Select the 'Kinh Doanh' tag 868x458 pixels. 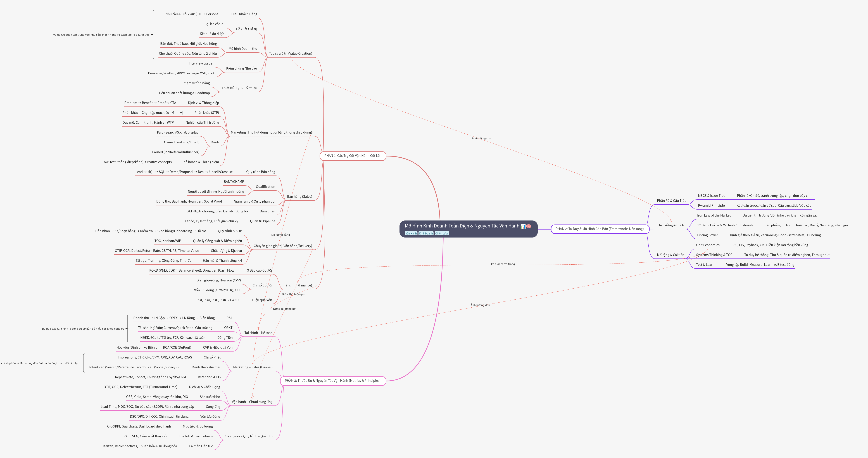click(x=425, y=234)
